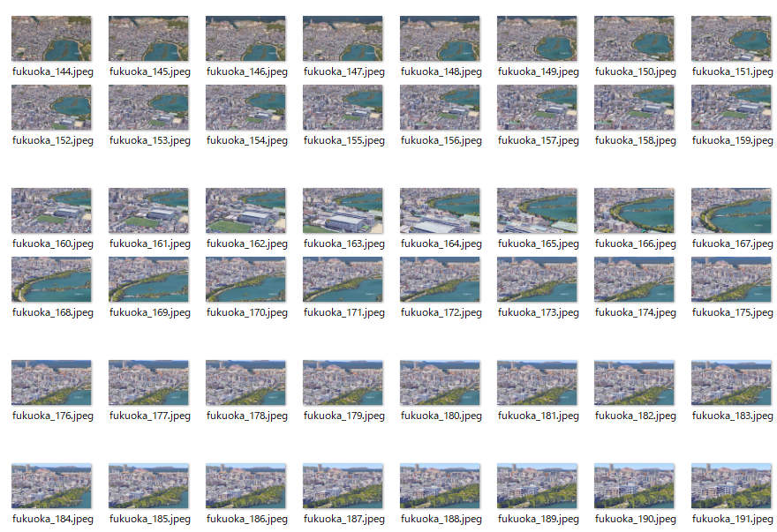Select the fukuoka_172.jpeg thumbnail

[440, 280]
